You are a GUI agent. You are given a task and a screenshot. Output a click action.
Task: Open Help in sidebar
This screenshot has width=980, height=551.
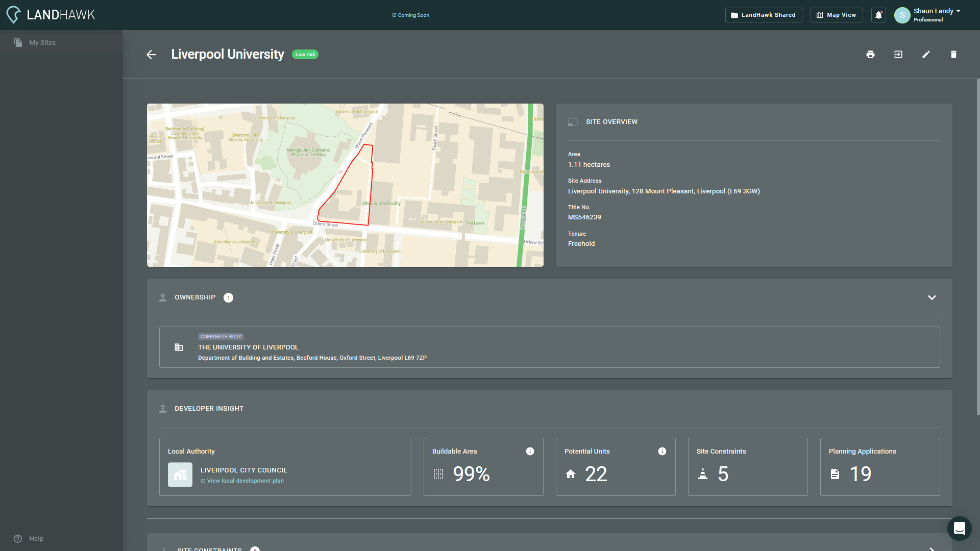pos(29,539)
